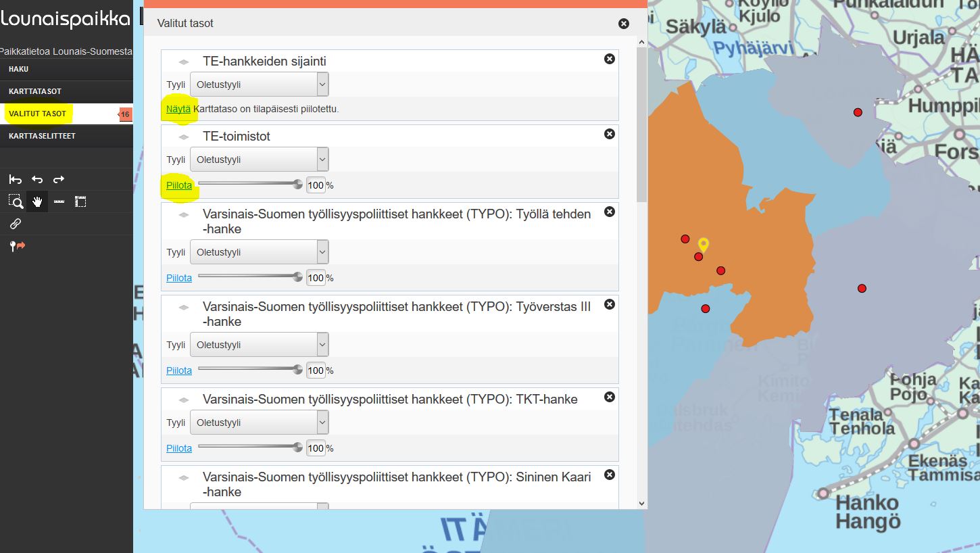The width and height of the screenshot is (980, 553).
Task: Edit TE-toimistot opacity percent field
Action: 316,185
